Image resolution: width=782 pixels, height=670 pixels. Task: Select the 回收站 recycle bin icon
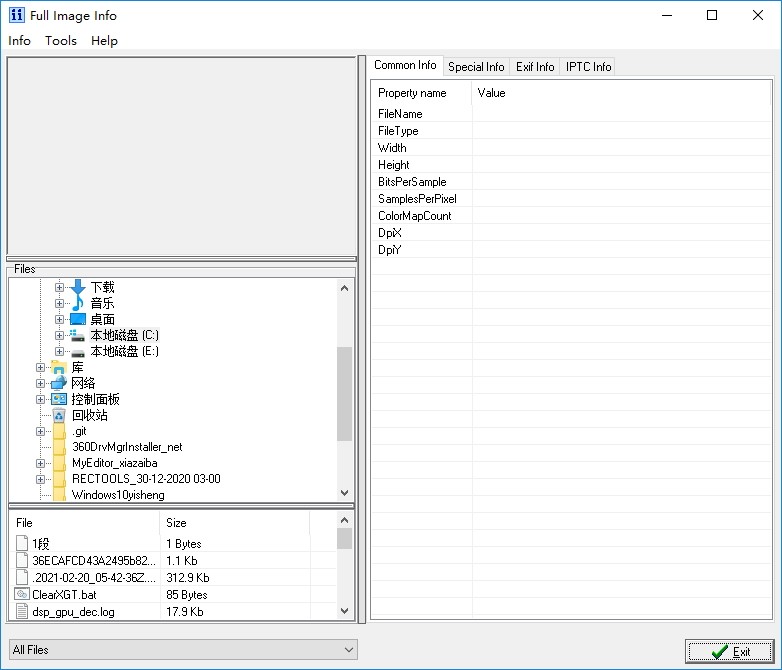click(x=59, y=415)
